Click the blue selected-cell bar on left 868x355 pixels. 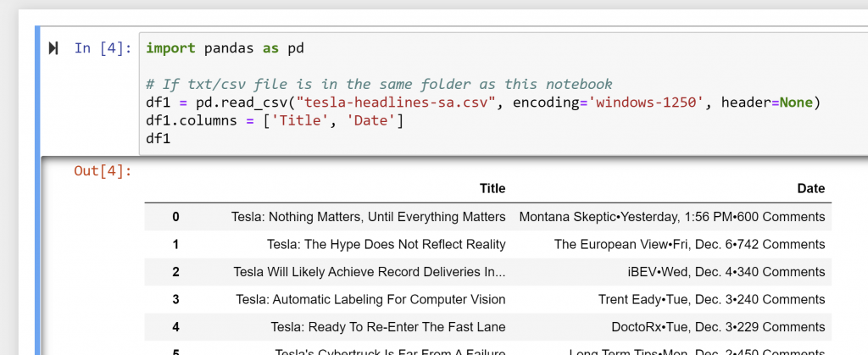pos(37,191)
